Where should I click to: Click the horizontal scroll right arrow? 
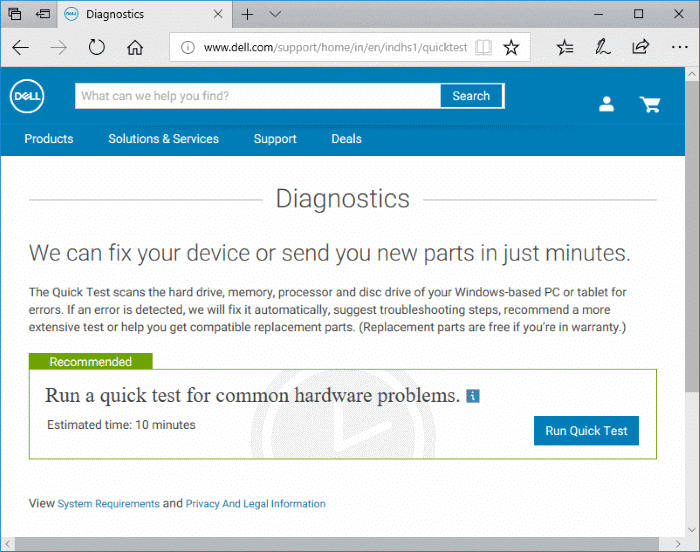[x=678, y=544]
